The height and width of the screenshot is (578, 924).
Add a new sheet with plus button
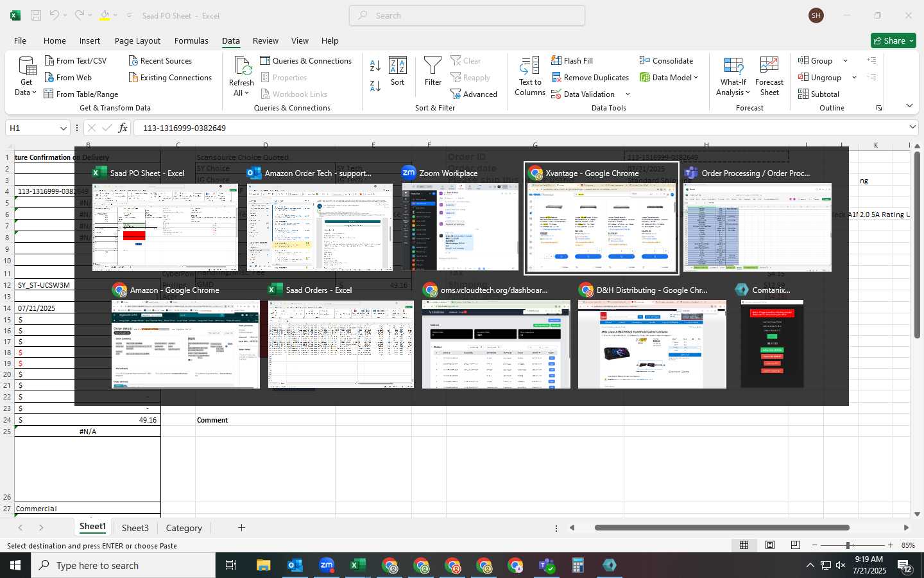click(241, 528)
